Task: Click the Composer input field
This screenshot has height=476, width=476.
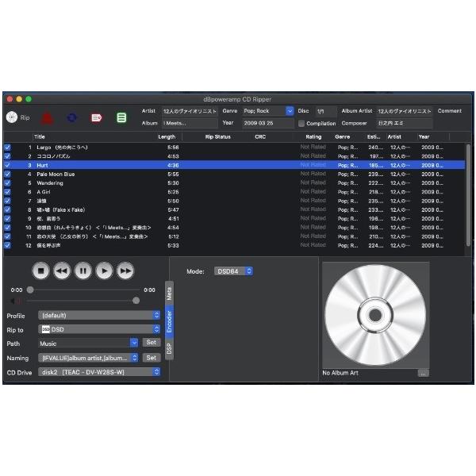Action: (405, 123)
